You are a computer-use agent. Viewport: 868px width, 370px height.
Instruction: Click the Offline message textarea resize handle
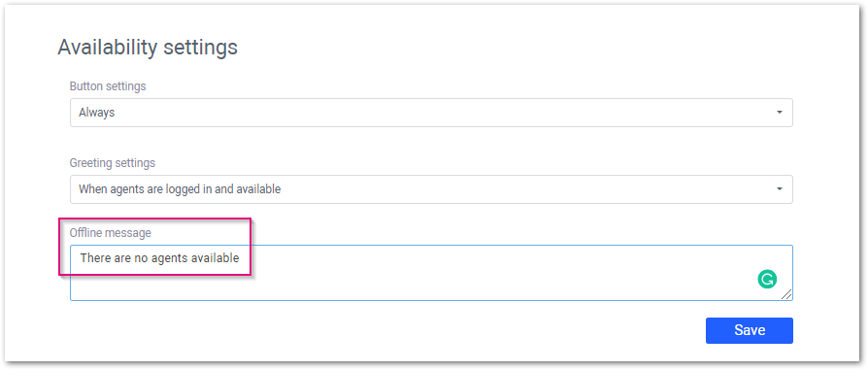point(786,294)
